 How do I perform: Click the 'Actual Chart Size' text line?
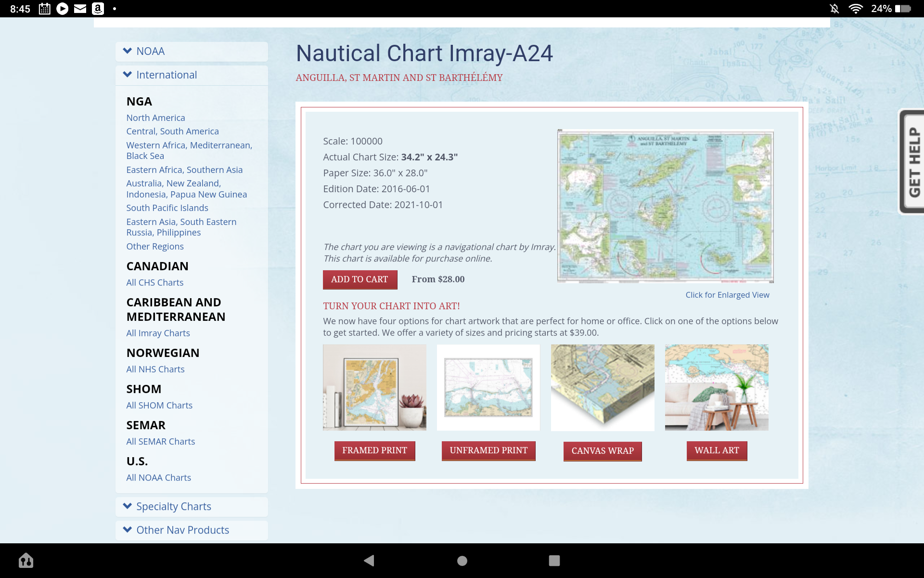[390, 157]
